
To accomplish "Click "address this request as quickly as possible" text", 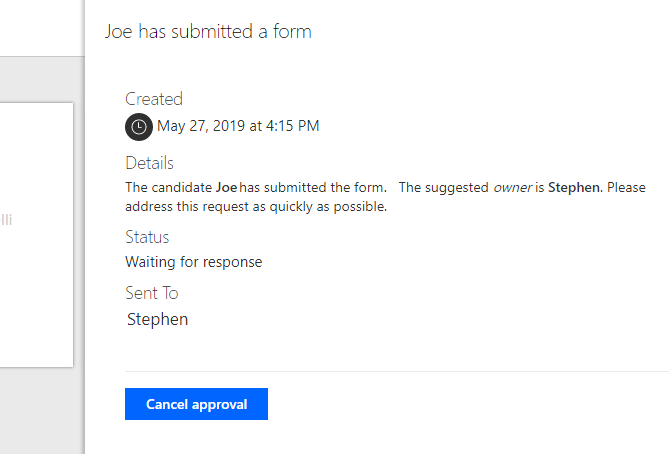I will pos(255,207).
